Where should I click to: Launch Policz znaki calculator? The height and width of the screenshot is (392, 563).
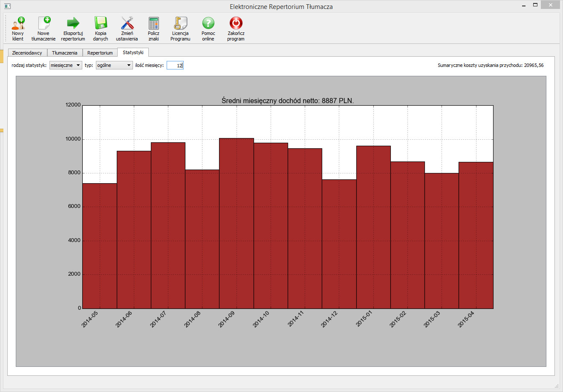pos(153,23)
